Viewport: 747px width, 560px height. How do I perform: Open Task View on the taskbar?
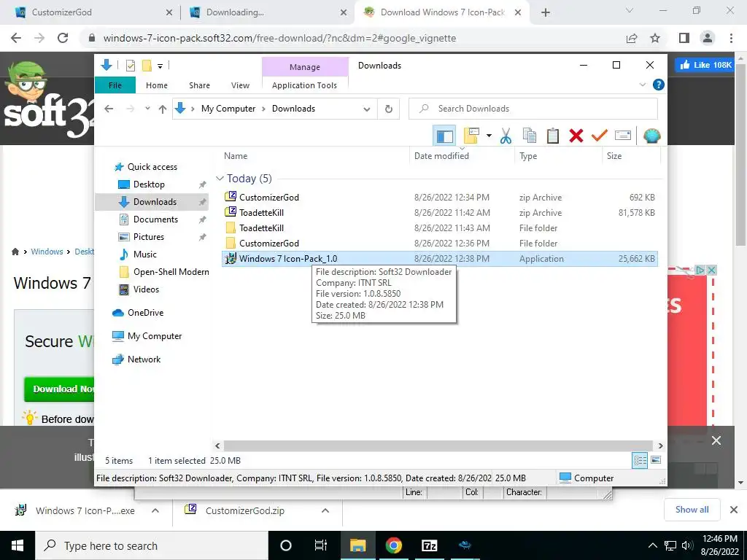(x=321, y=545)
